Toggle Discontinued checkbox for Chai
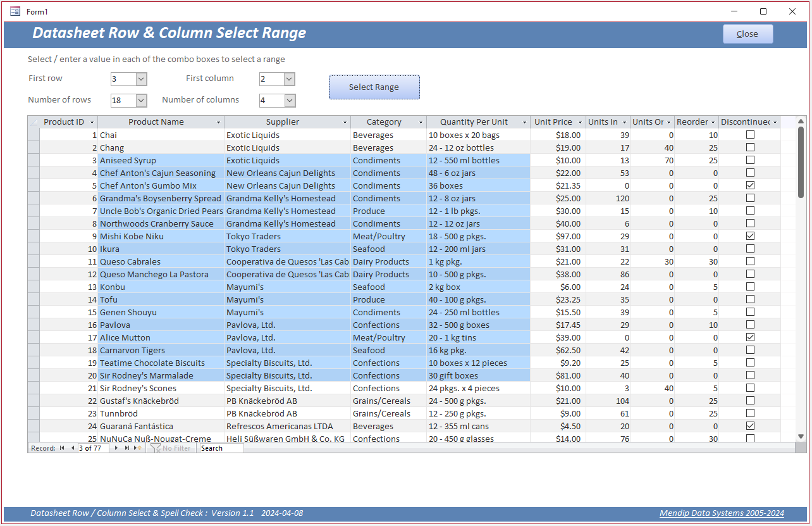 click(x=750, y=135)
